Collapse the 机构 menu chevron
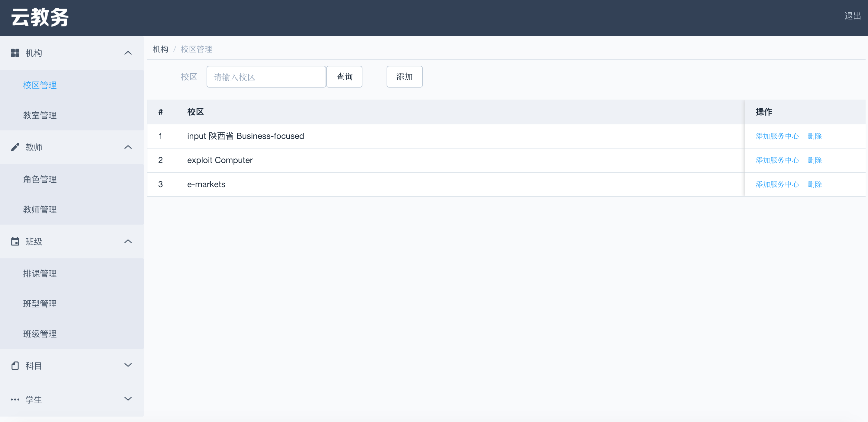This screenshot has height=422, width=868. click(x=128, y=53)
